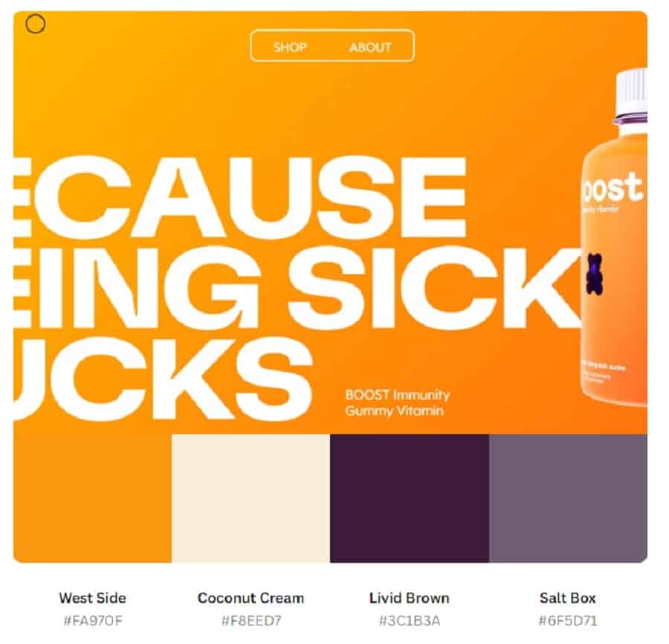Click the 'UCKS' headline word
The width and height of the screenshot is (669, 644).
(163, 379)
